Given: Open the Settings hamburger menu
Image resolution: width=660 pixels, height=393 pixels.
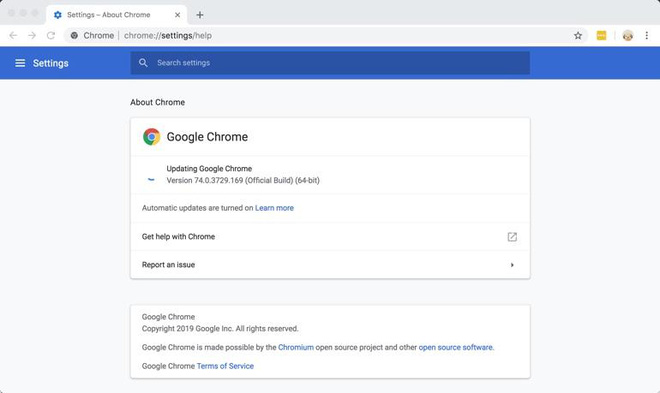Looking at the screenshot, I should (20, 63).
